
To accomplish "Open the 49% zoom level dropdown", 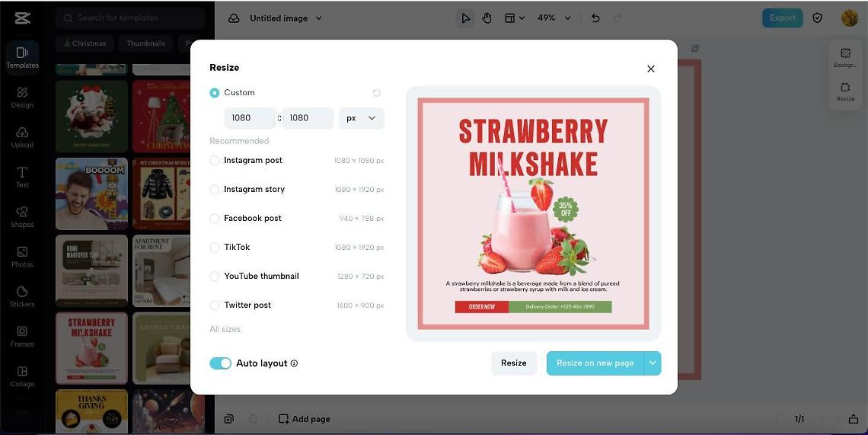I will pyautogui.click(x=554, y=18).
